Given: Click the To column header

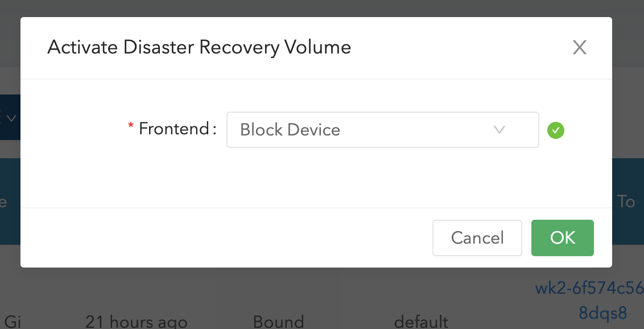Looking at the screenshot, I should point(626,202).
